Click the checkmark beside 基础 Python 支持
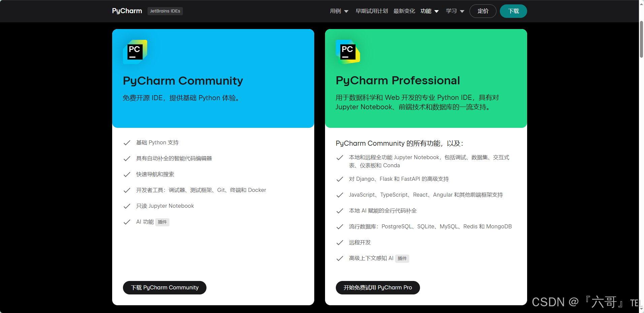 click(127, 143)
